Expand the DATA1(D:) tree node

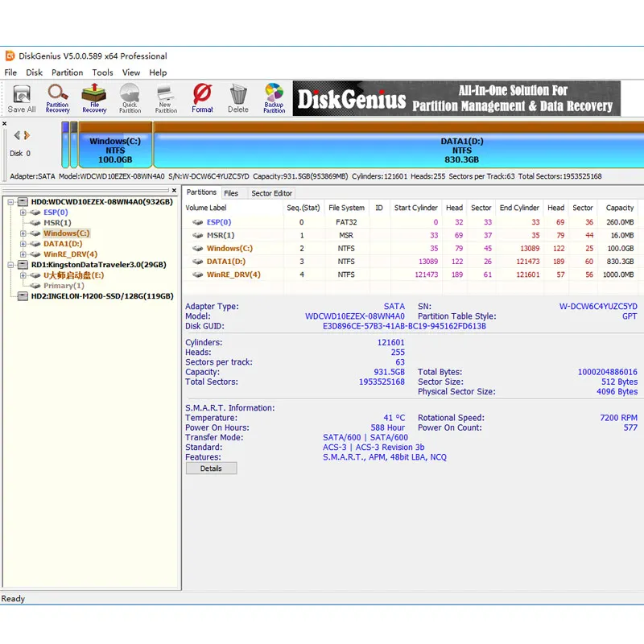[23, 244]
